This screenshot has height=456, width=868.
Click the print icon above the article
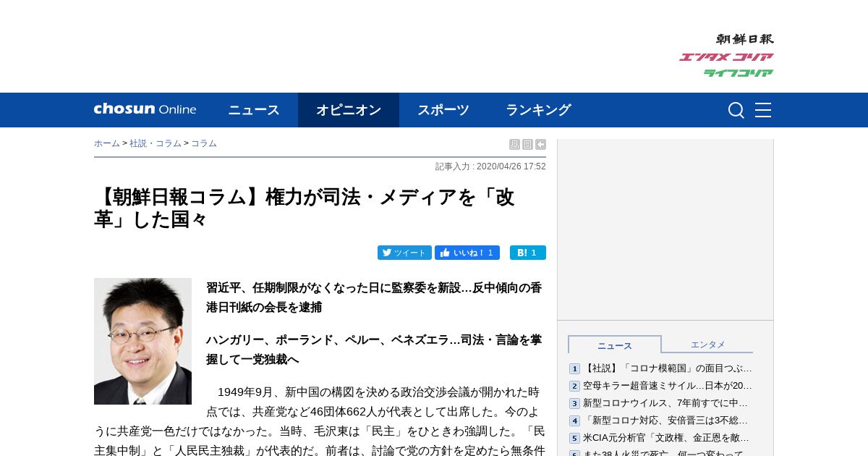(x=514, y=145)
